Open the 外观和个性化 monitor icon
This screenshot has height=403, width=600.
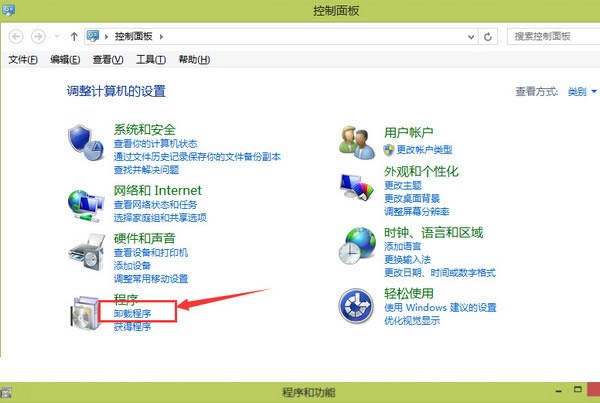[357, 186]
